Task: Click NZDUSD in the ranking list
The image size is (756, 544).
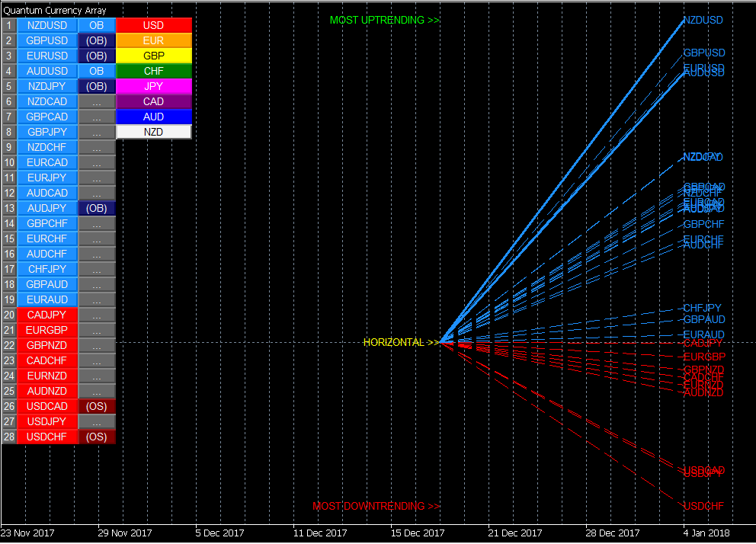Action: (x=47, y=25)
